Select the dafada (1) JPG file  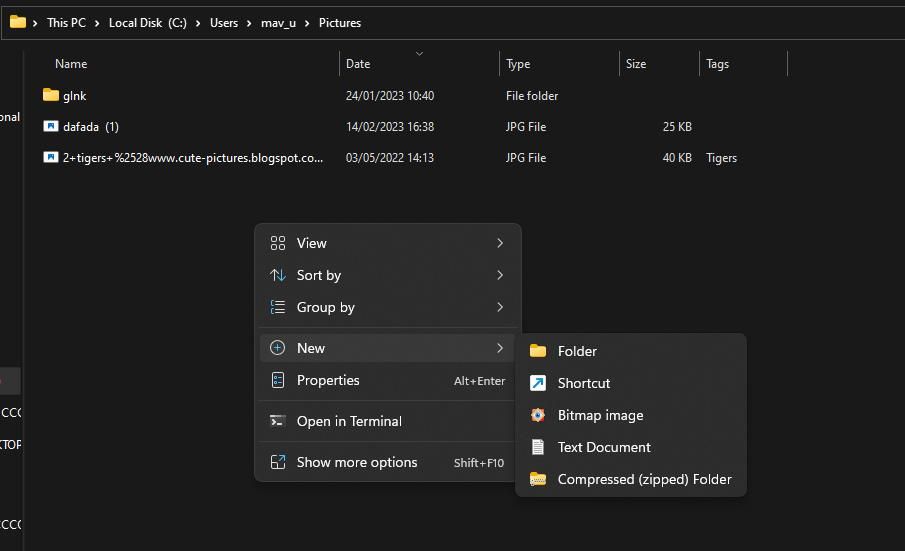click(91, 127)
